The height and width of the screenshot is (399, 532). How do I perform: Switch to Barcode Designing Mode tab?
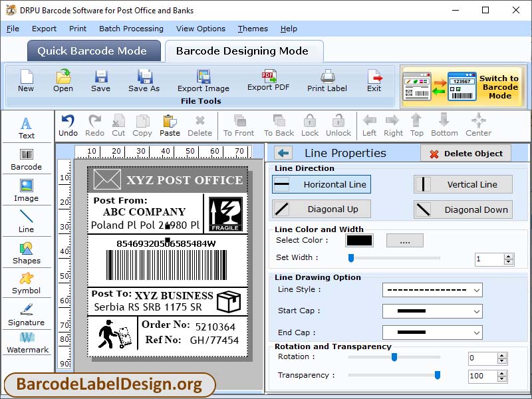click(244, 51)
